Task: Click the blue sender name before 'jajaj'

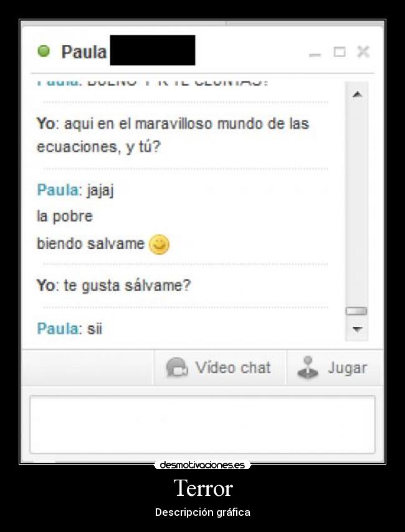Action: [57, 190]
